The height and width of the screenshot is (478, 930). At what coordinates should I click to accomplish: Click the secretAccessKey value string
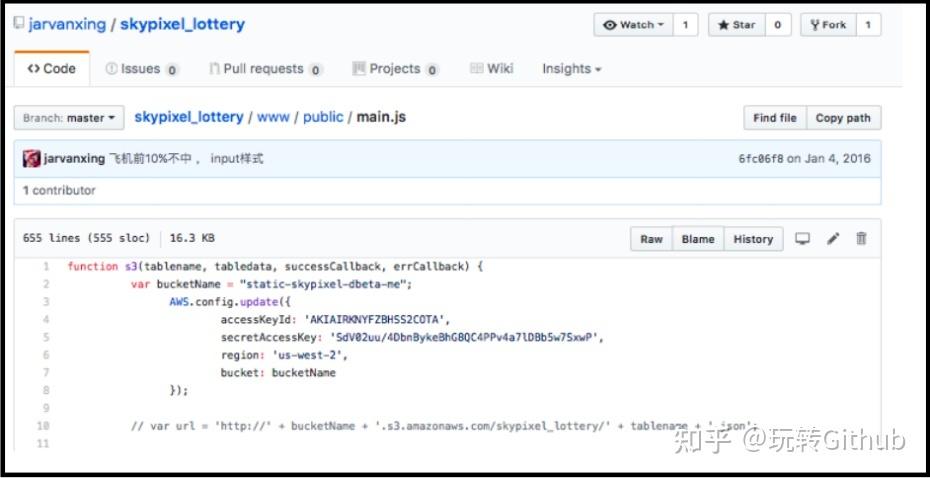click(464, 337)
